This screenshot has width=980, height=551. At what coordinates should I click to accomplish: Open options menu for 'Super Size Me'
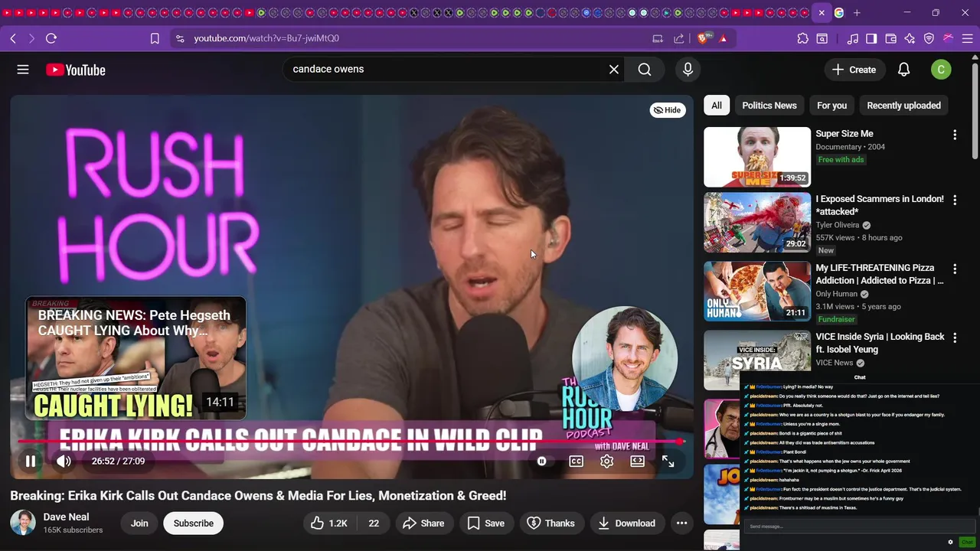coord(955,135)
